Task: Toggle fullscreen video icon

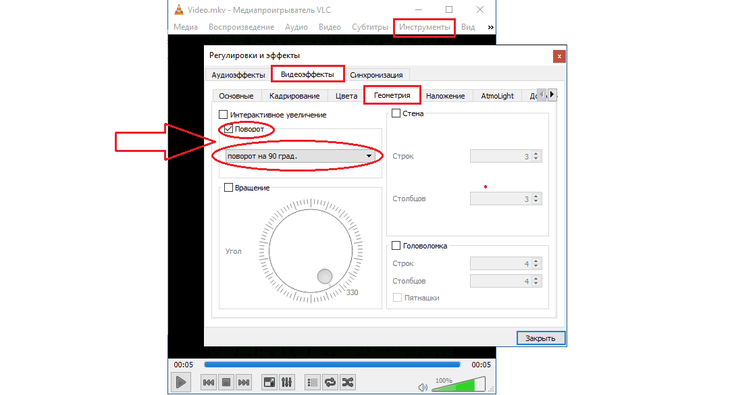Action: point(269,382)
